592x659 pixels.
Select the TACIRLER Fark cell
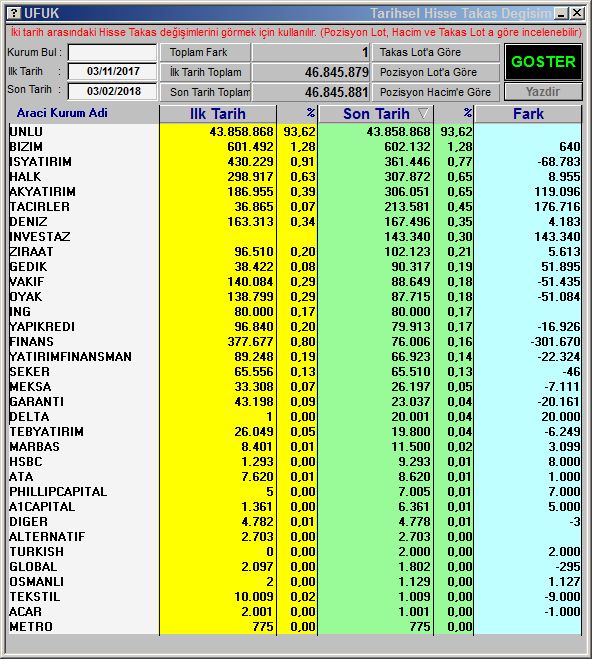coord(528,207)
